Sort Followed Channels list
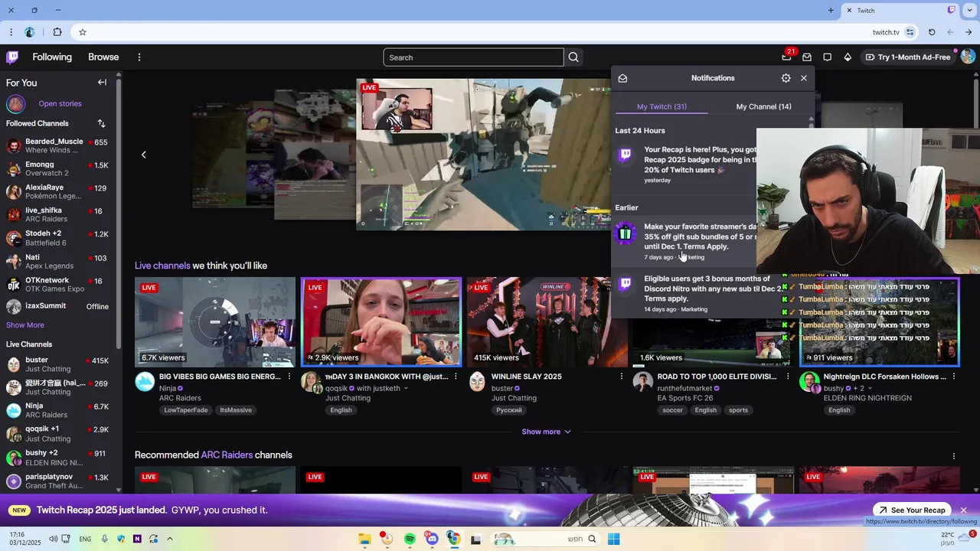Viewport: 980px width, 551px height. [102, 123]
